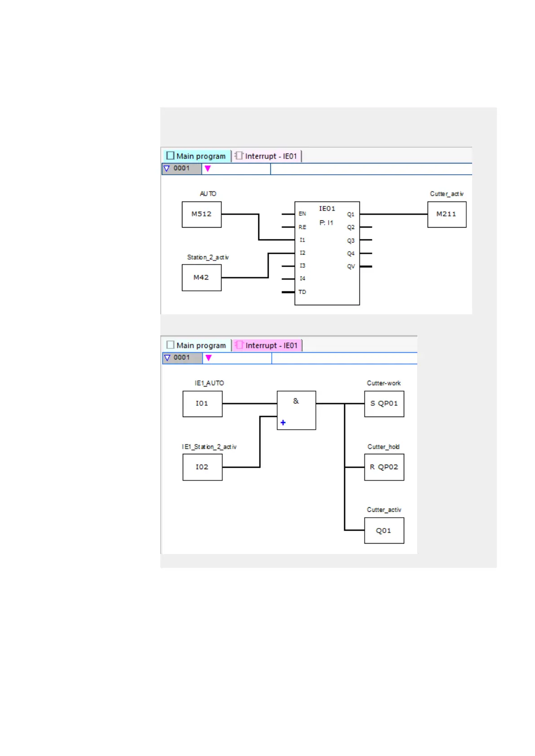Click the blue plus to add an AND input

pyautogui.click(x=283, y=422)
